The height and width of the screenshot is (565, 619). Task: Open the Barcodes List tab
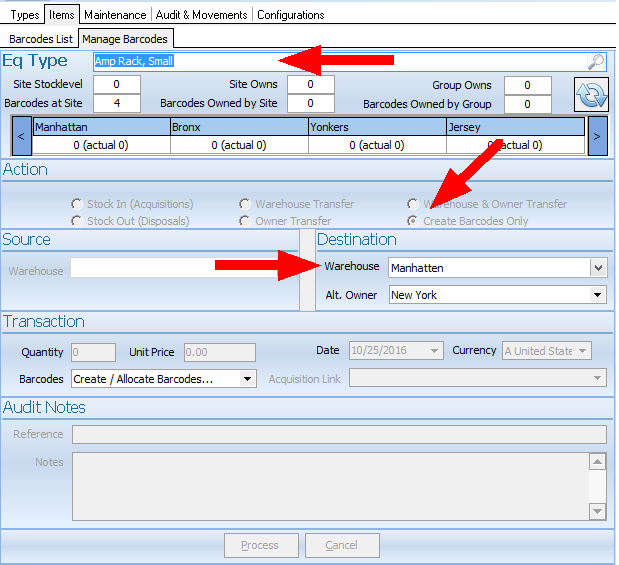click(x=41, y=39)
